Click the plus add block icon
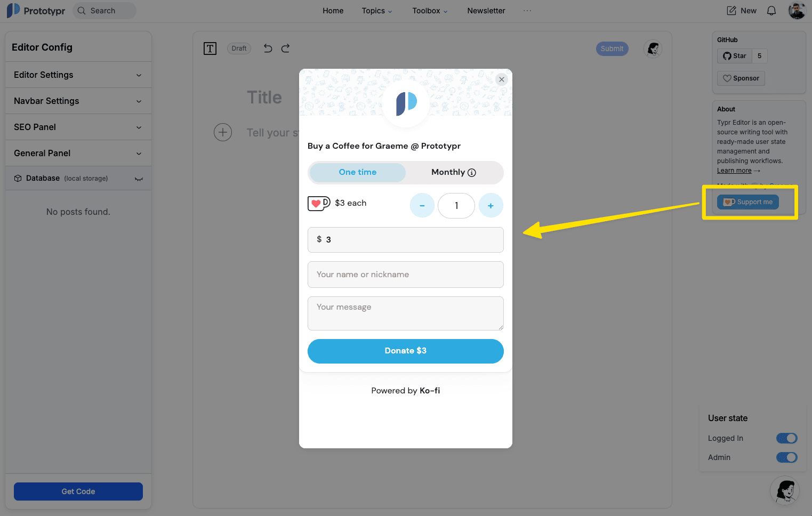Viewport: 812px width, 516px height. pyautogui.click(x=223, y=132)
